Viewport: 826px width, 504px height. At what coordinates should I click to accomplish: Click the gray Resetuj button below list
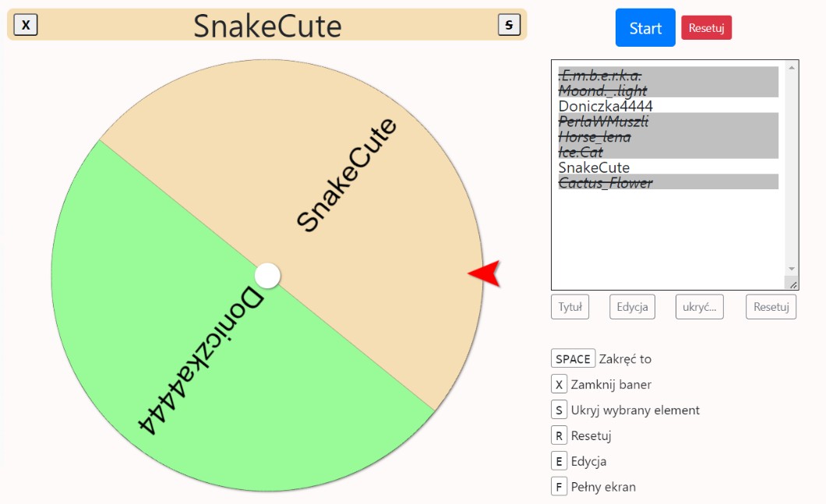(x=771, y=307)
